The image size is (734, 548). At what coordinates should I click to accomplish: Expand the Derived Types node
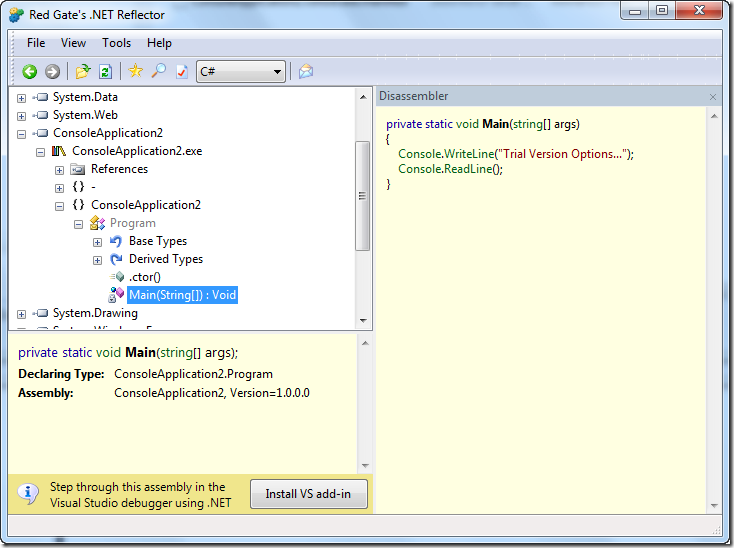[97, 260]
